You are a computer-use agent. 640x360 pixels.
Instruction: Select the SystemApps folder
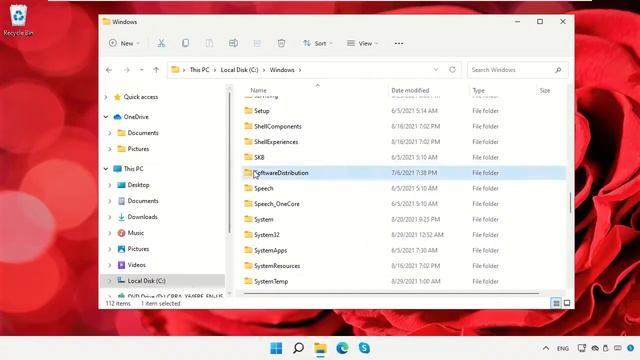[270, 250]
